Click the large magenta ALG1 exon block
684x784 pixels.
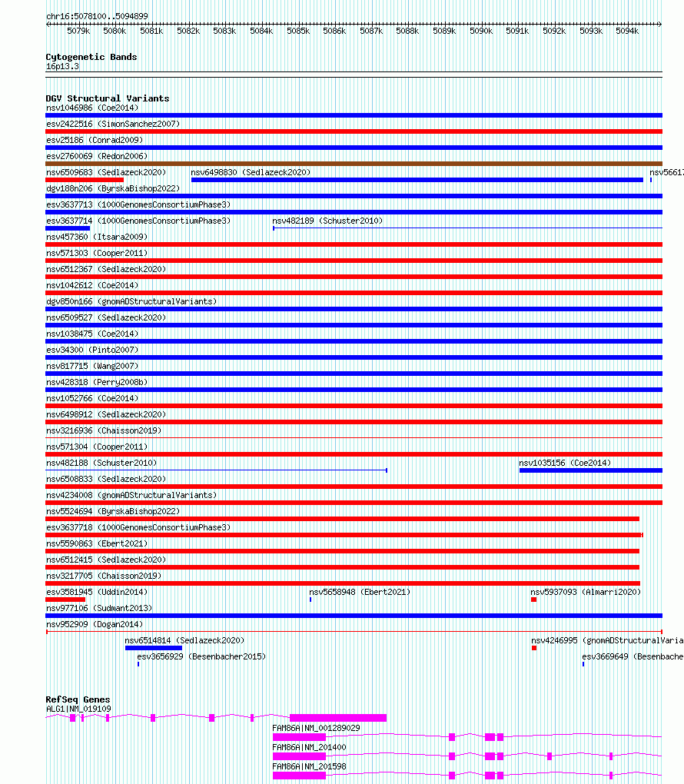coord(338,718)
